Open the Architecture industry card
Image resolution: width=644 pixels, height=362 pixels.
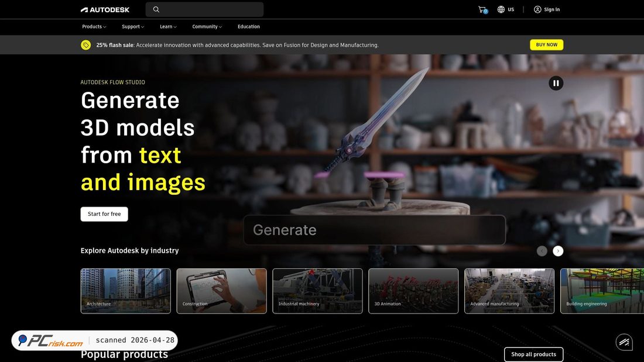(126, 291)
